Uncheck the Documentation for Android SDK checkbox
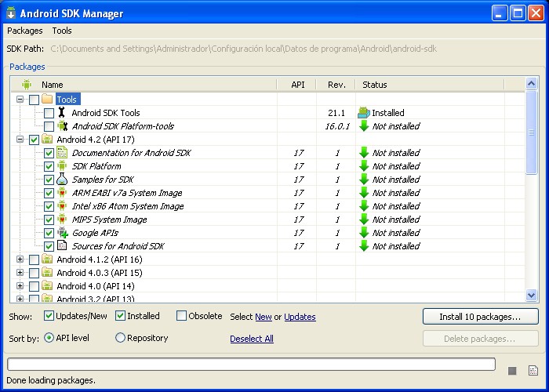 click(49, 153)
